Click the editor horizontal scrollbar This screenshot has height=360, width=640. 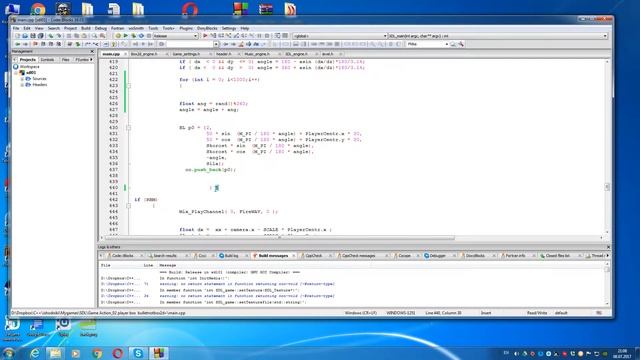tap(280, 238)
